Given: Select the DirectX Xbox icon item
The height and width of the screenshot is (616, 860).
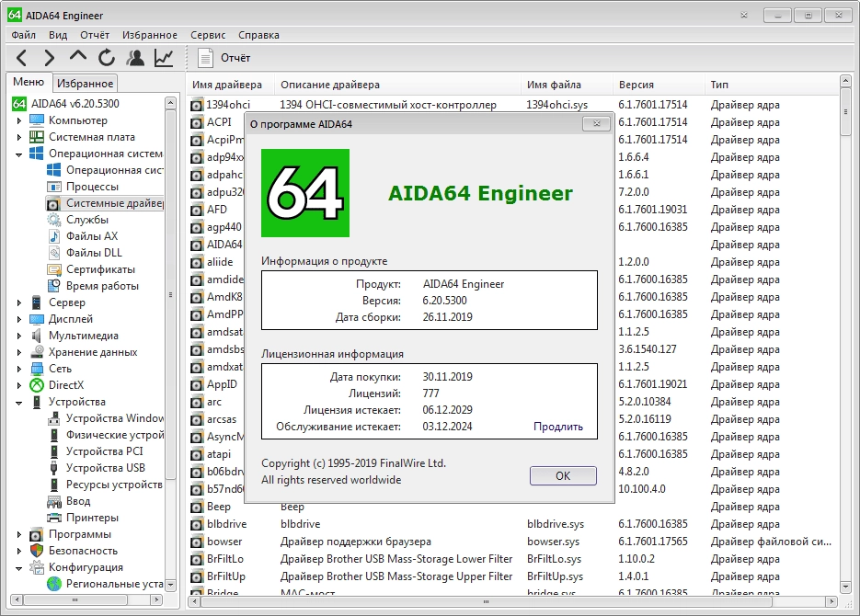Looking at the screenshot, I should pyautogui.click(x=37, y=384).
